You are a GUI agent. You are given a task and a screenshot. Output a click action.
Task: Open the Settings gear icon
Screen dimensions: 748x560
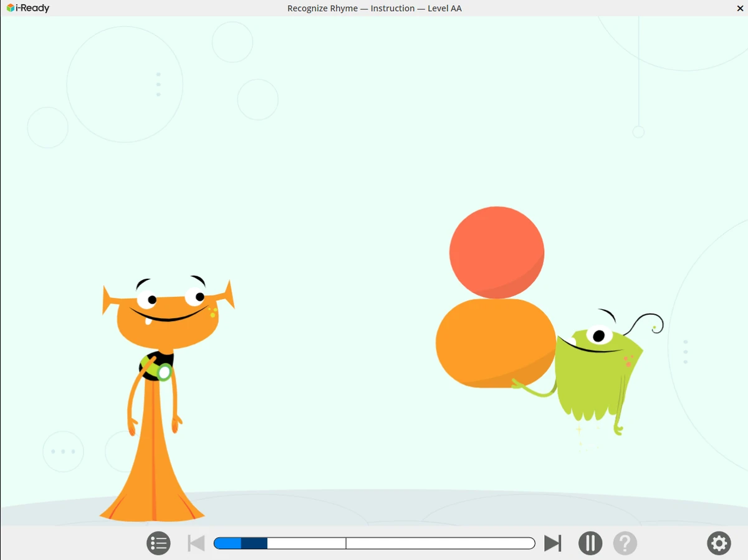pos(719,543)
